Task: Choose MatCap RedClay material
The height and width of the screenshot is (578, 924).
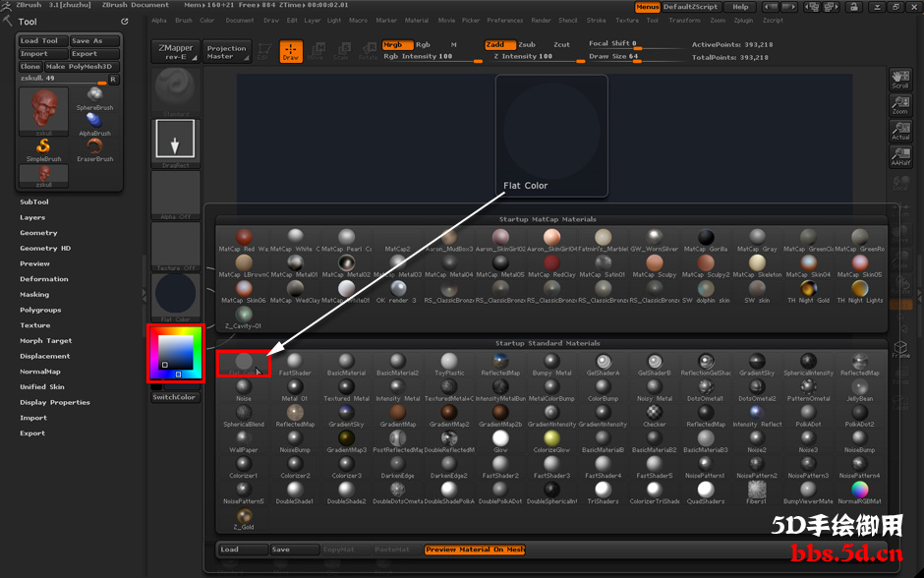Action: pos(551,265)
